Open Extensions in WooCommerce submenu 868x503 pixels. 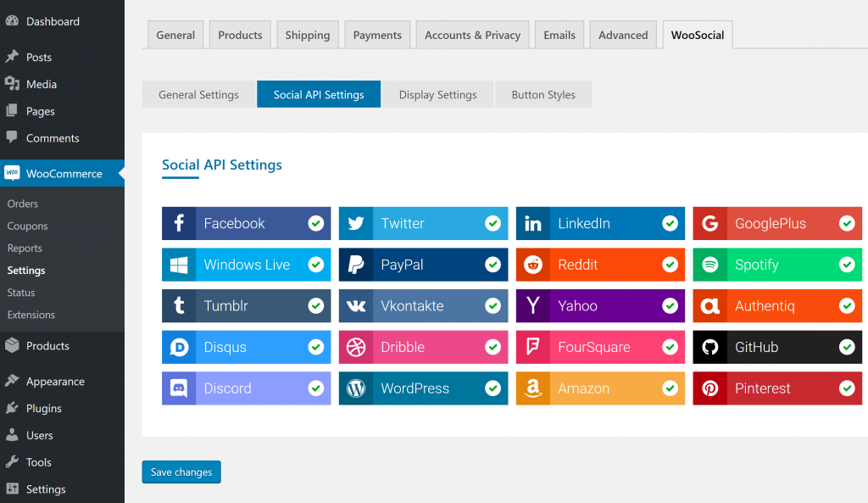click(x=31, y=315)
